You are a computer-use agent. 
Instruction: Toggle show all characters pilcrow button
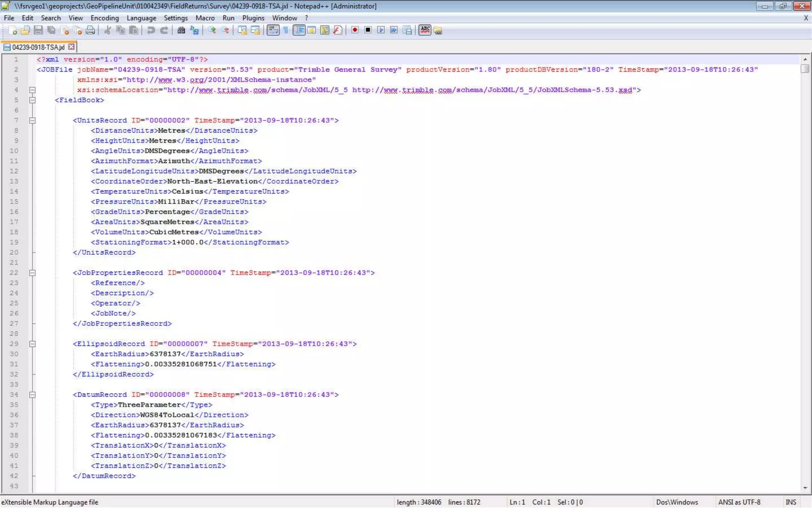pyautogui.click(x=286, y=30)
